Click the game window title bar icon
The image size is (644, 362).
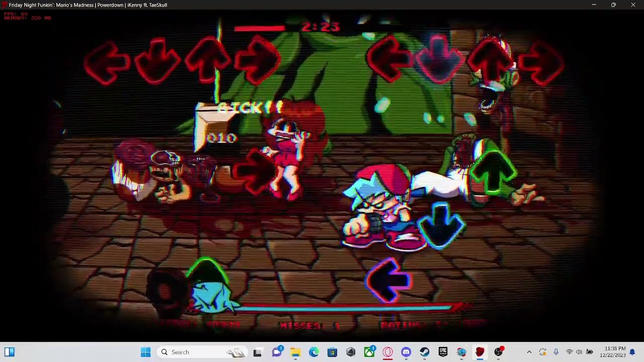click(4, 5)
